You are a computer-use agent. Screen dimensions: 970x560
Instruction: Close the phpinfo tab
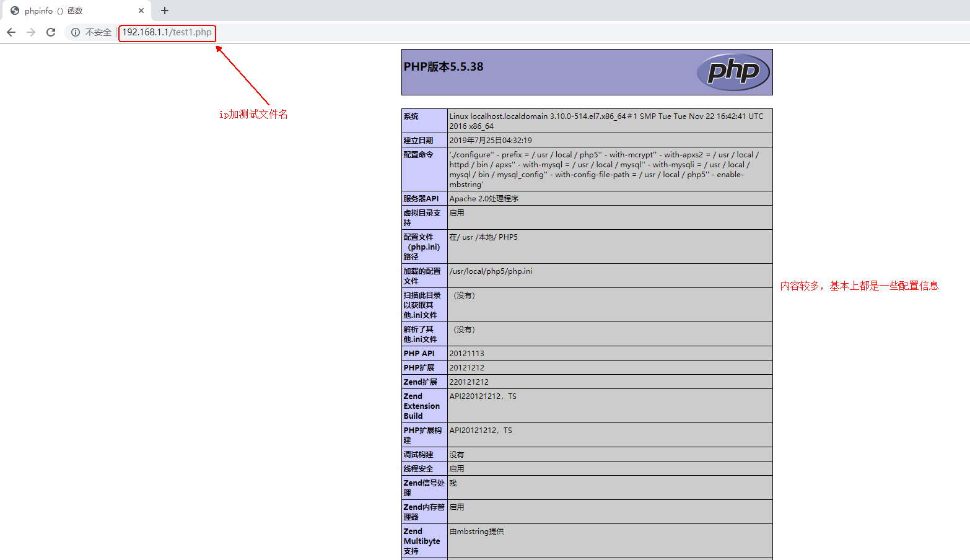141,11
